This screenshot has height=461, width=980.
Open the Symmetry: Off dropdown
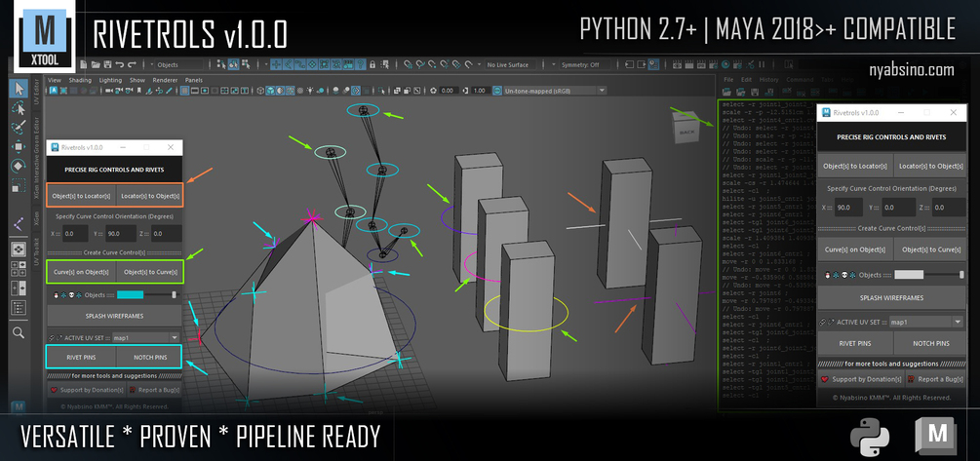click(585, 64)
